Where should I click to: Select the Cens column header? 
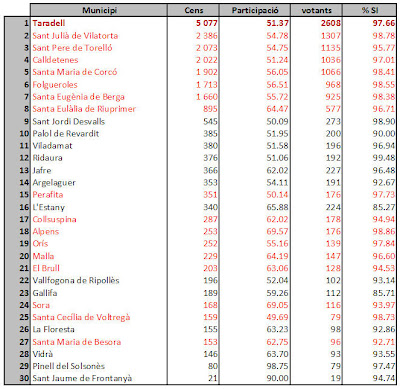(193, 10)
